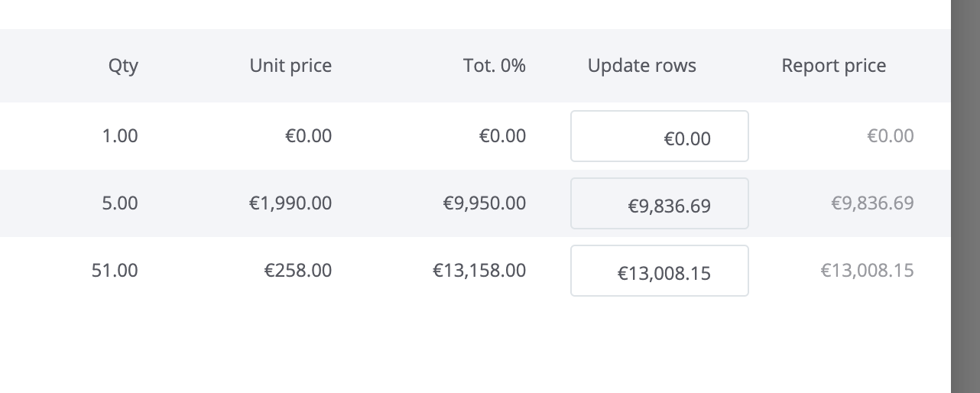The image size is (980, 393).
Task: Click the €1,990.00 unit price cell
Action: (x=290, y=203)
